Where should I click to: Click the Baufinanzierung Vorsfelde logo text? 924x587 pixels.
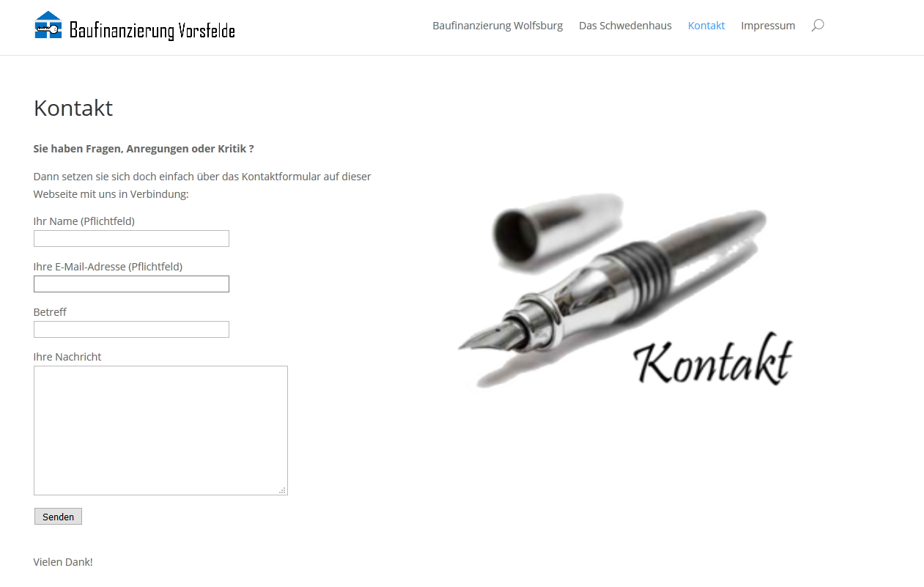point(152,30)
